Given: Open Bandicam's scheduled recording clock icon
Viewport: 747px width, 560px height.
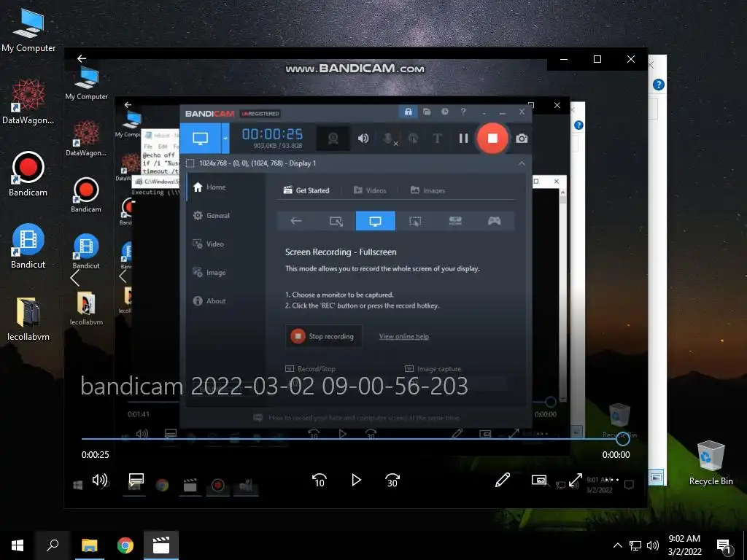Looking at the screenshot, I should point(444,112).
